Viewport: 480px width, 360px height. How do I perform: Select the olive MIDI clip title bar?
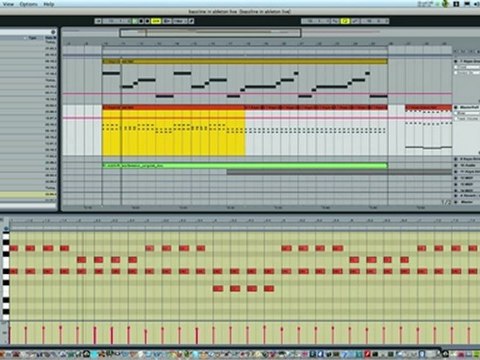tap(245, 61)
